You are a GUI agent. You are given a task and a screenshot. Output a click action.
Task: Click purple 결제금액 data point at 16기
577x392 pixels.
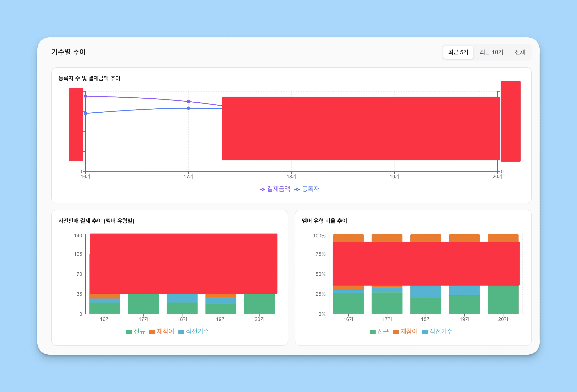(x=85, y=96)
